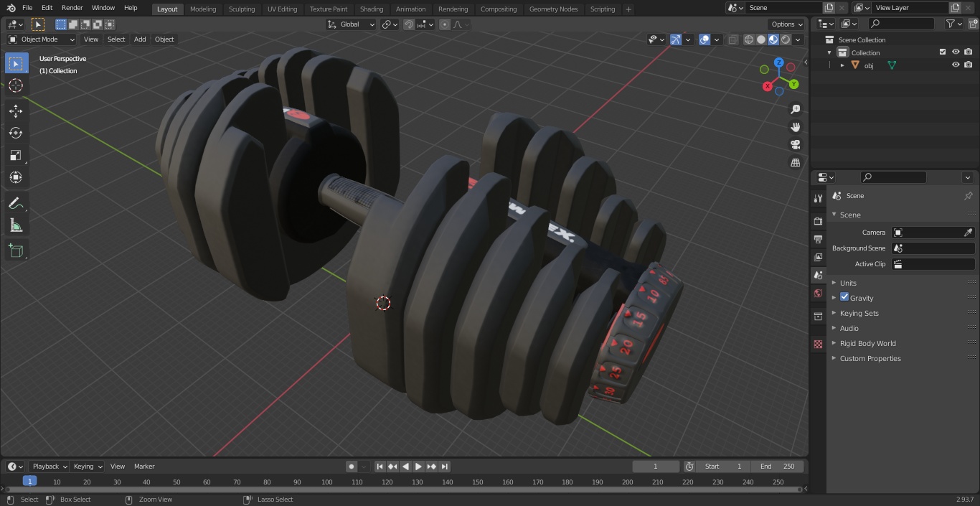Open the viewport Add menu
This screenshot has width=980, height=506.
click(x=140, y=39)
